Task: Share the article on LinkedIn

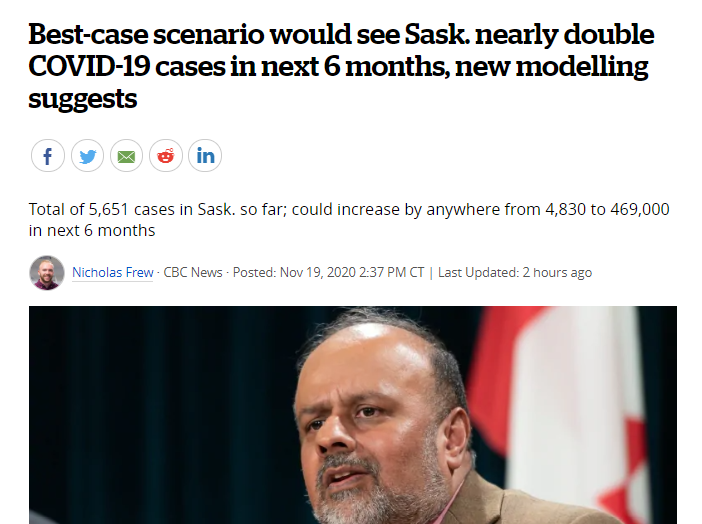Action: 205,156
